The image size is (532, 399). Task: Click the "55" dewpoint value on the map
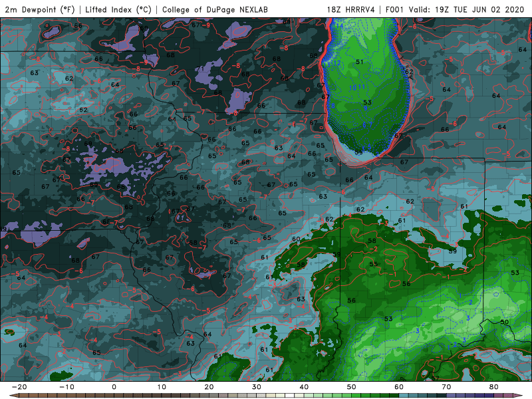[374, 264]
